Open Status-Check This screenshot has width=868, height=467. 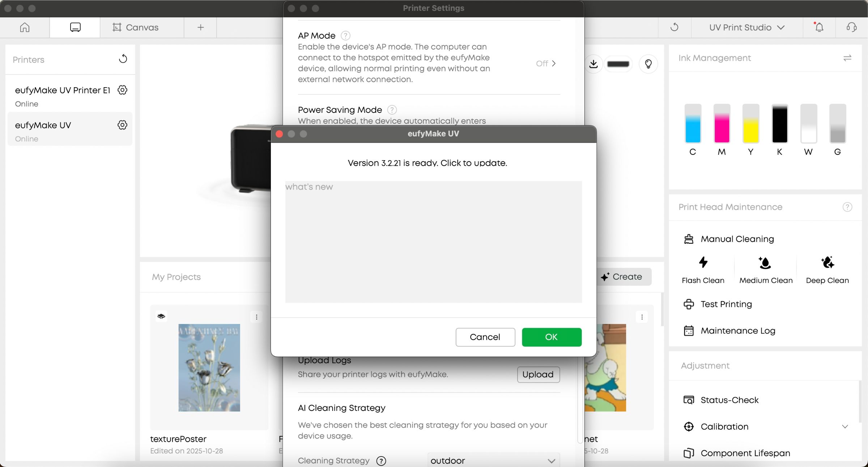721,400
